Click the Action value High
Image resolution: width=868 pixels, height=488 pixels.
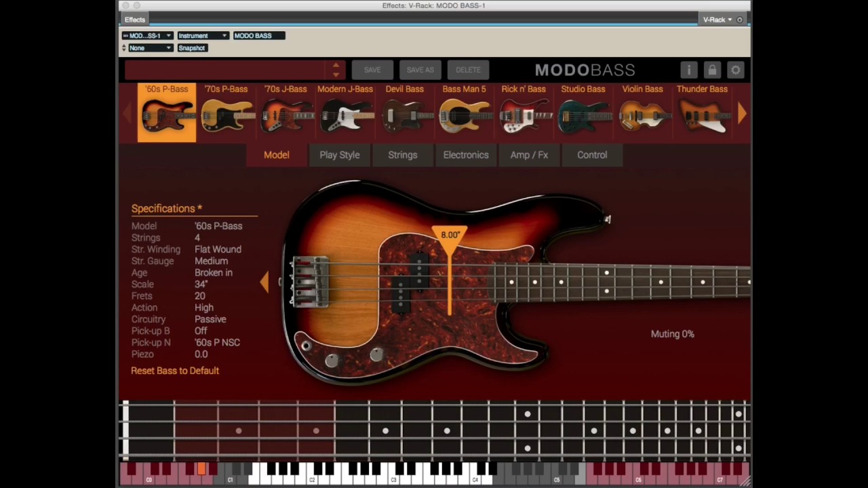(204, 308)
